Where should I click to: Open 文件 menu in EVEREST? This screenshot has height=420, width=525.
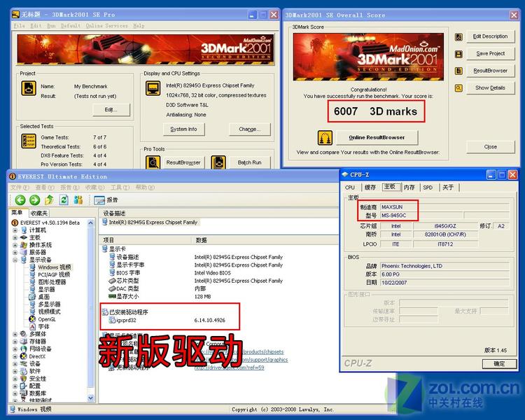tap(20, 187)
